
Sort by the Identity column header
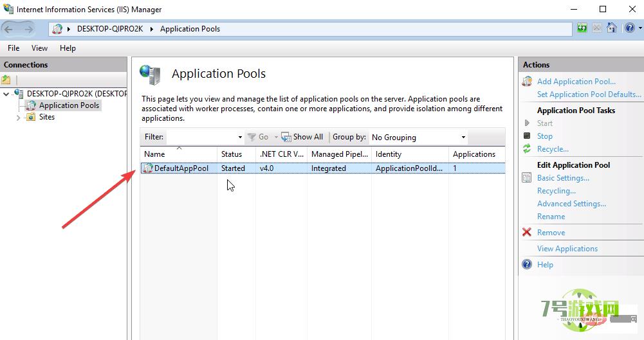coord(410,154)
